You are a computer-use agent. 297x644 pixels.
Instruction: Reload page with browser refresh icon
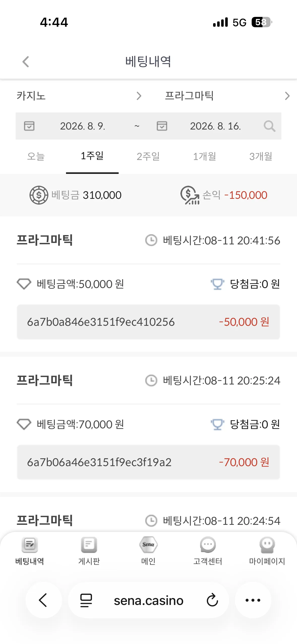point(212,600)
